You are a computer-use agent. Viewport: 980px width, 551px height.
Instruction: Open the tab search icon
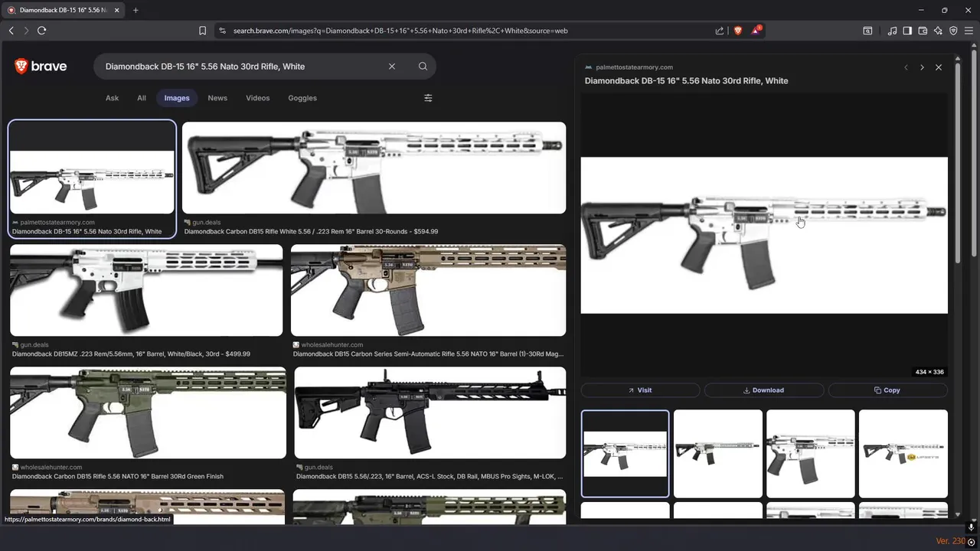click(867, 31)
